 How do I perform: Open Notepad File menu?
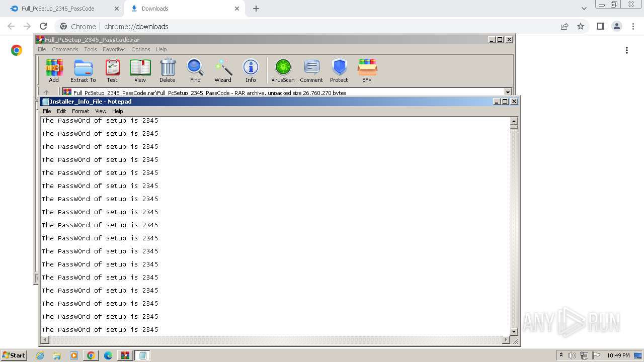click(47, 111)
